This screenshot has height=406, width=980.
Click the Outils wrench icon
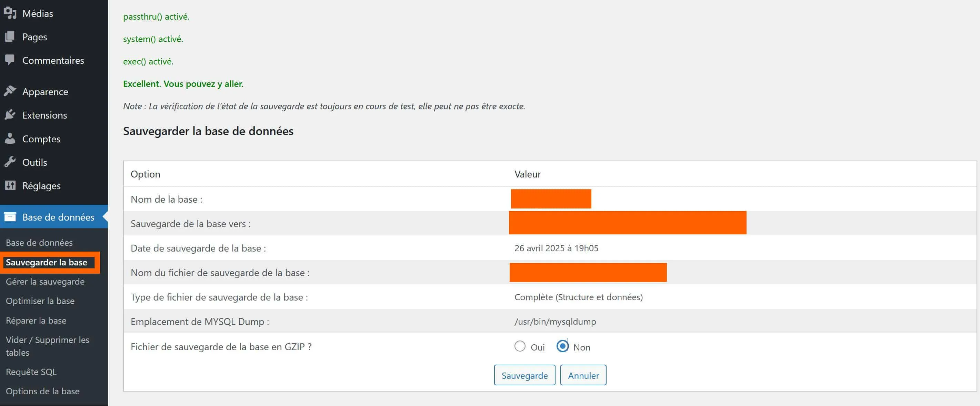(x=10, y=162)
